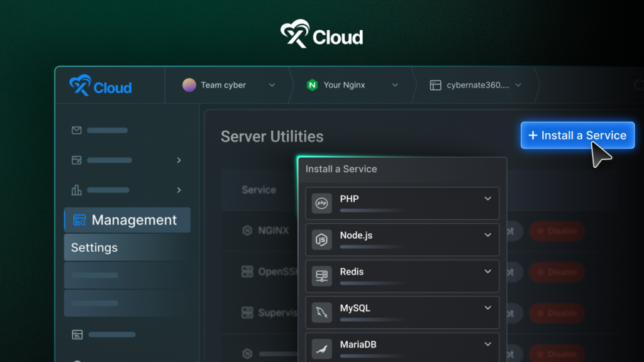
Task: Click the bar chart sidebar icon
Action: [76, 190]
